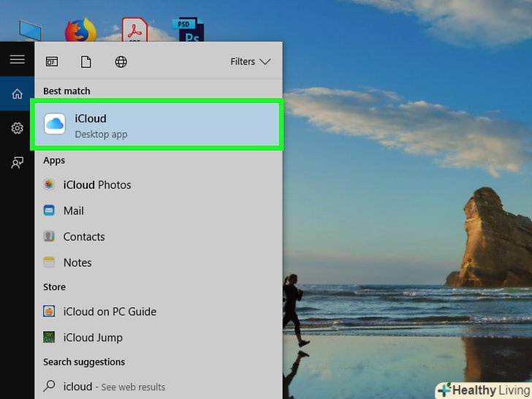
Task: Click the Notes notepad icon
Action: point(49,262)
